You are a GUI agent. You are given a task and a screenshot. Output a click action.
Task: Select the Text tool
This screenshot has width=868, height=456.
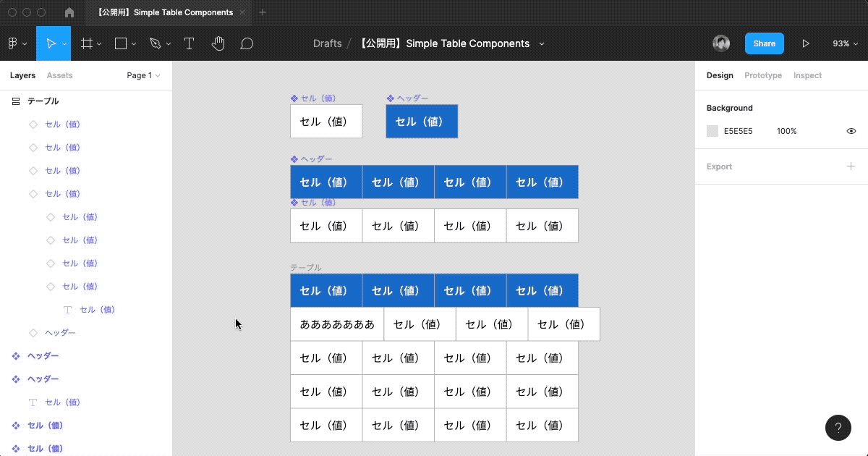click(x=189, y=43)
